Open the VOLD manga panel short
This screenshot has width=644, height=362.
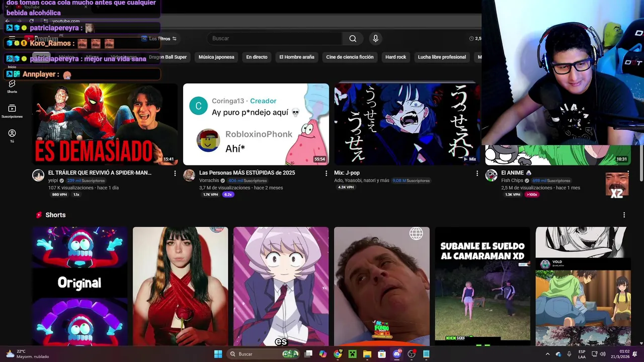(583, 286)
